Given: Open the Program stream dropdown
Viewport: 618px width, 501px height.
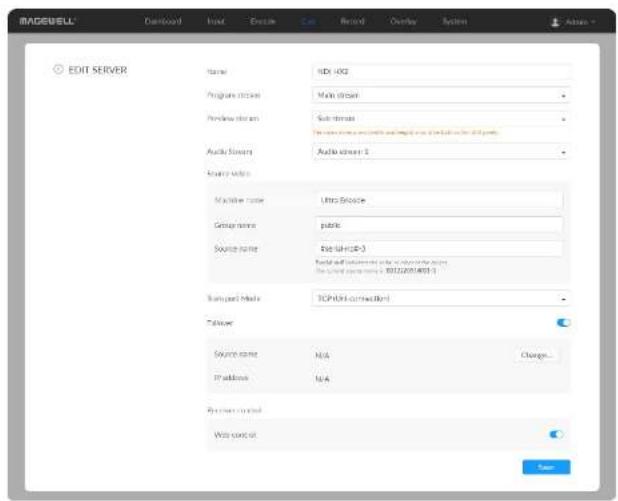Looking at the screenshot, I should 441,95.
